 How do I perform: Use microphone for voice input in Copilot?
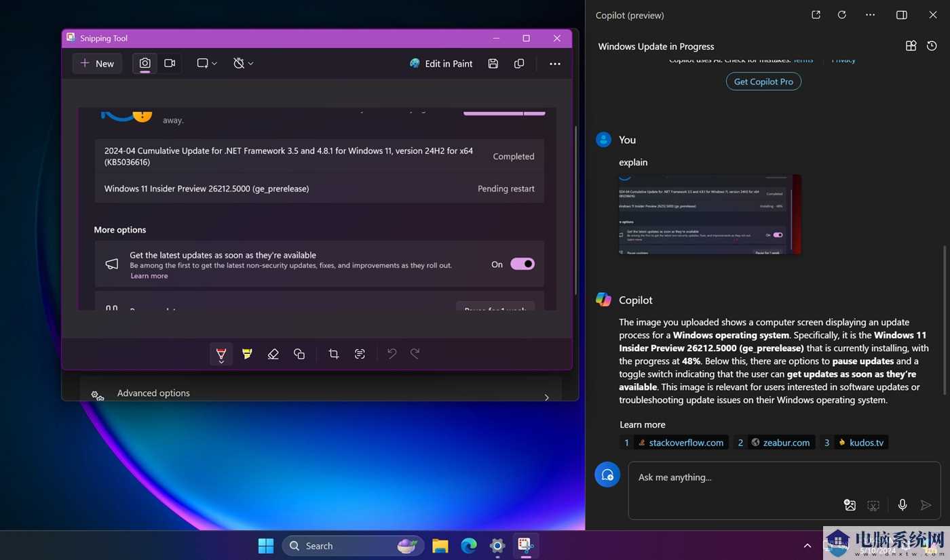pos(902,504)
